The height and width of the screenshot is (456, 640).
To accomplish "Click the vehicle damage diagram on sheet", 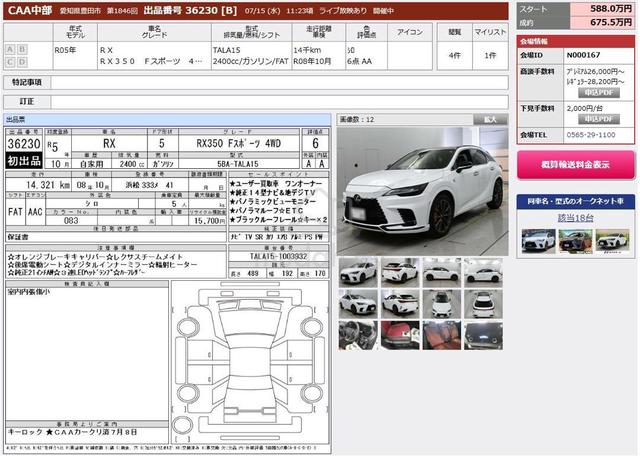I will pyautogui.click(x=250, y=362).
